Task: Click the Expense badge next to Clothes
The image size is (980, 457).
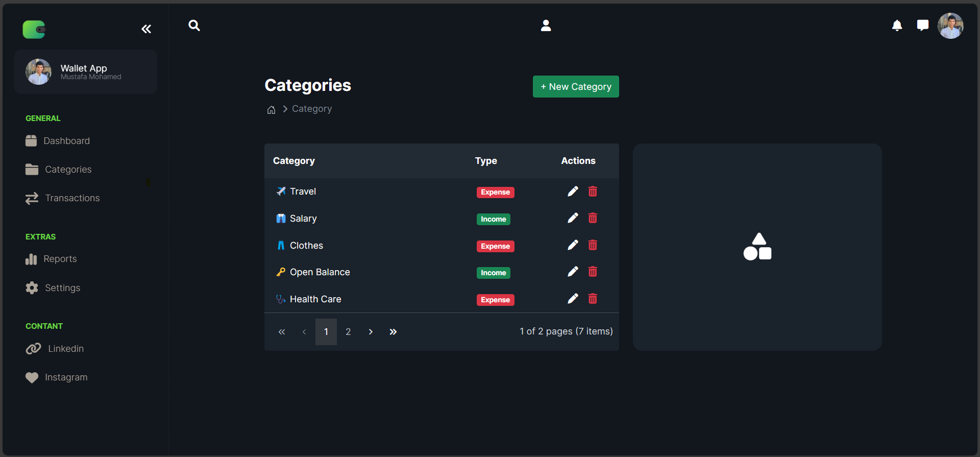Action: pyautogui.click(x=495, y=246)
